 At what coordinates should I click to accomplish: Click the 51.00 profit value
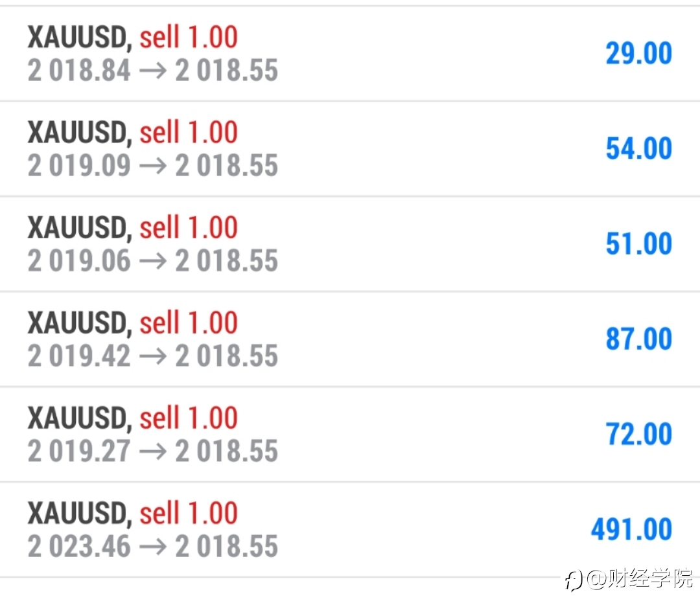coord(639,244)
